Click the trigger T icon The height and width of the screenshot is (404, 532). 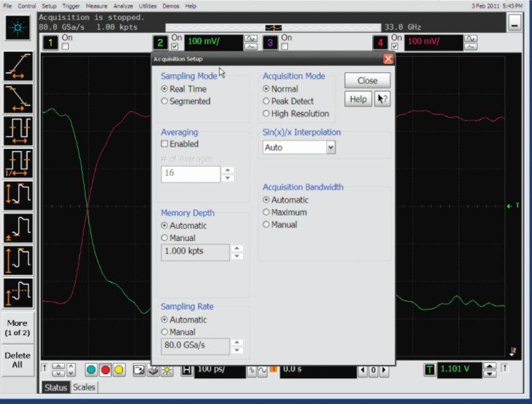coord(430,370)
